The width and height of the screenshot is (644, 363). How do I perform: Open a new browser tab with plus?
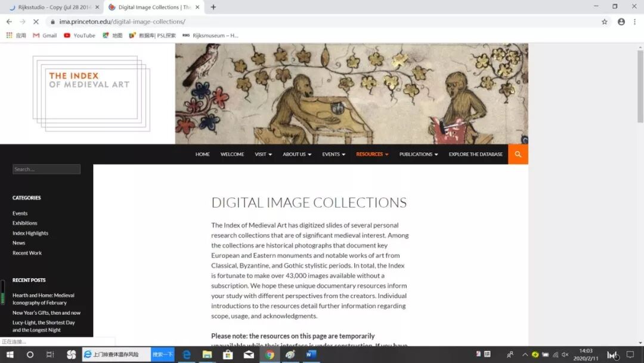pyautogui.click(x=213, y=7)
